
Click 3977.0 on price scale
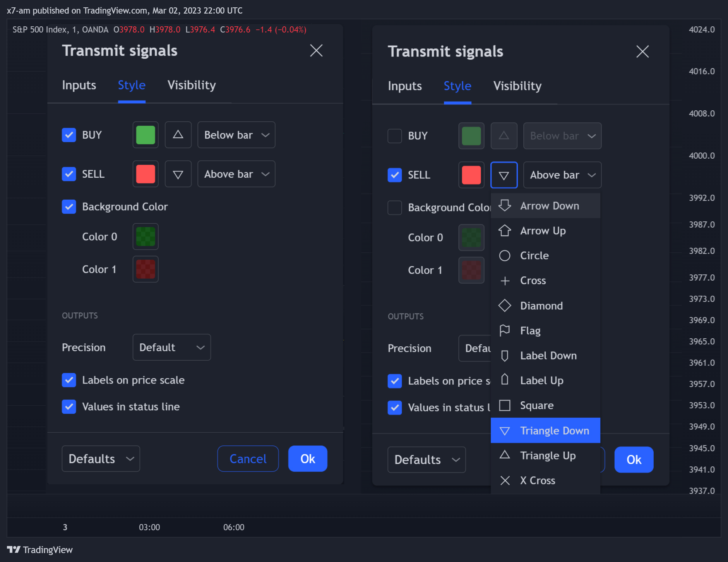coord(702,278)
